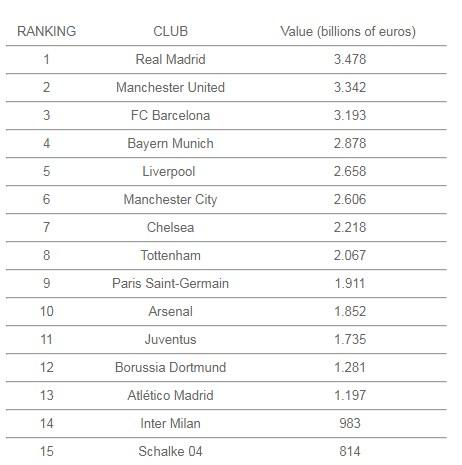The width and height of the screenshot is (462, 465).
Task: Click the Real Madrid value 3.478
Action: pos(350,59)
